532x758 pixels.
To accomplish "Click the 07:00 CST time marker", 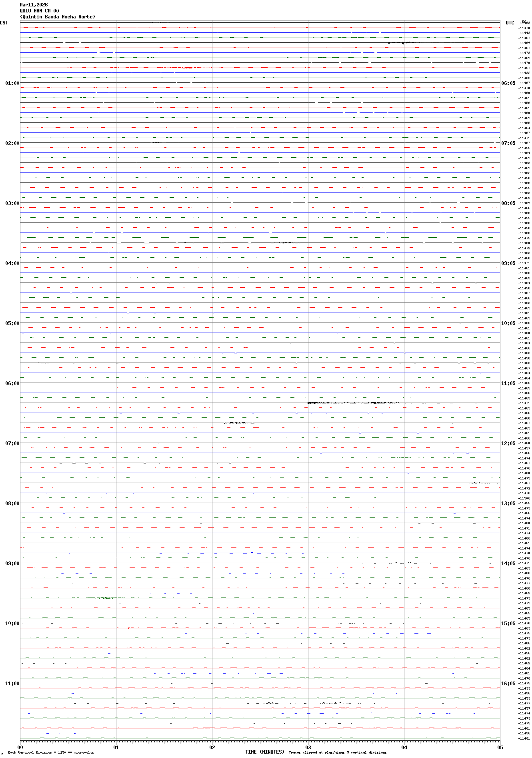I will 12,443.
